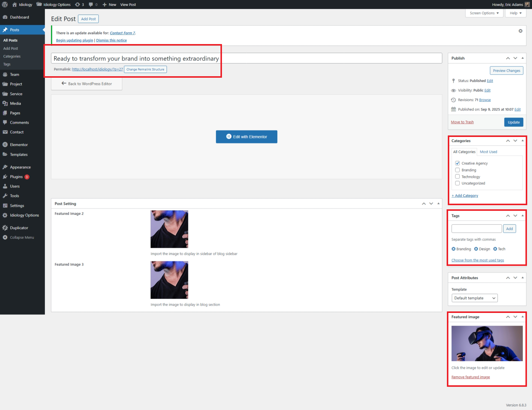
Task: Open Elementor in the sidebar menu
Action: pyautogui.click(x=19, y=145)
